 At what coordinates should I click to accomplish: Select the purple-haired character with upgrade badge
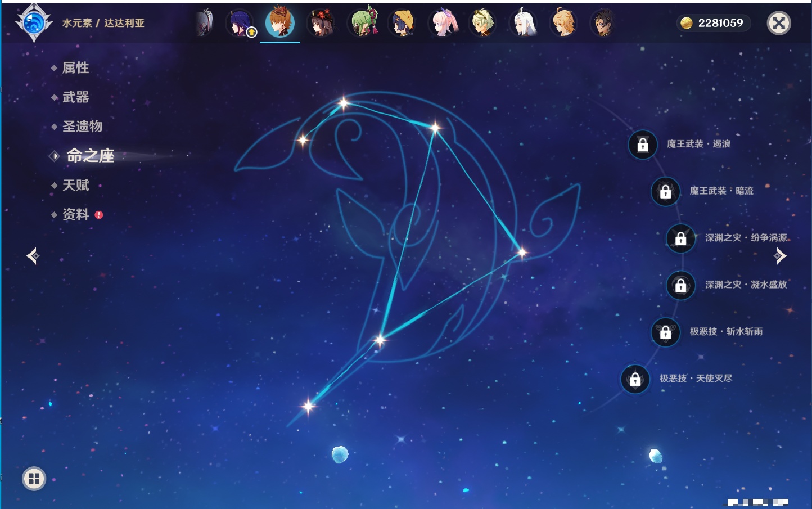pos(241,23)
